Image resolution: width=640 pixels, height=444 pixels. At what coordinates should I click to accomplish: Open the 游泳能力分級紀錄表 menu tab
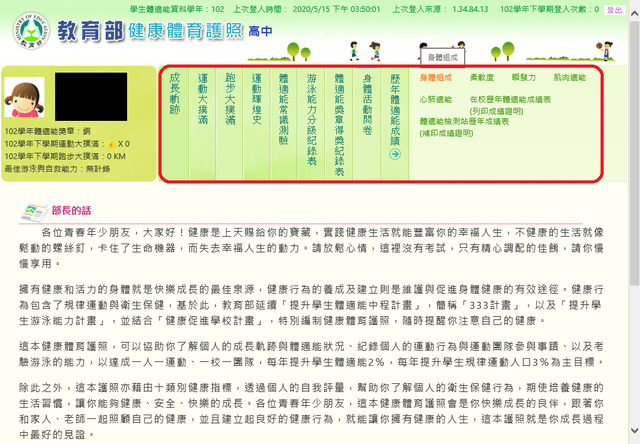tap(312, 119)
